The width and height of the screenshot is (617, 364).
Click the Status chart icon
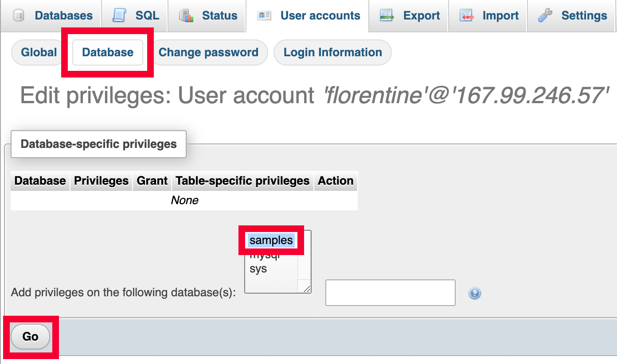coord(187,16)
